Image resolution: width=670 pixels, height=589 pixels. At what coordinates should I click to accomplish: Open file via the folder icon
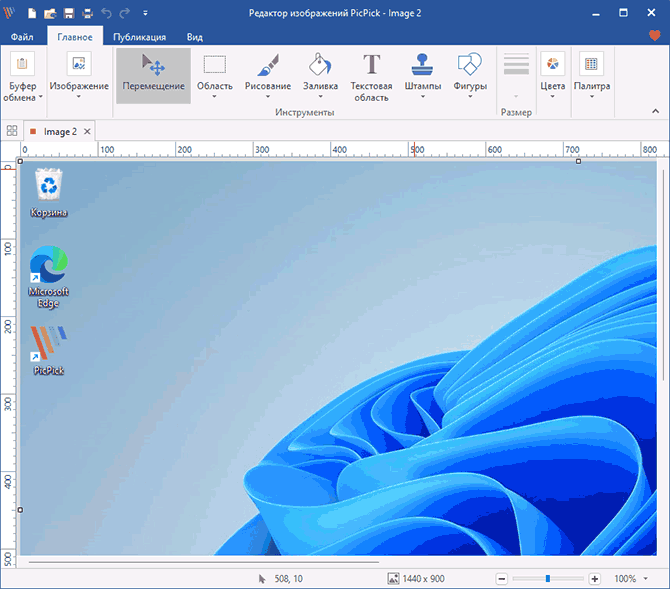click(50, 13)
